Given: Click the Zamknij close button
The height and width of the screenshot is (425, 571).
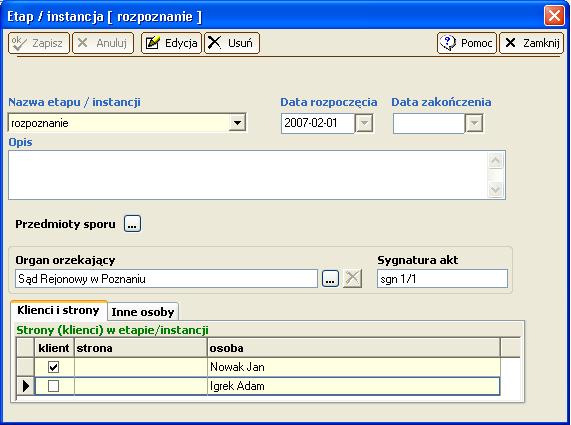Looking at the screenshot, I should (532, 43).
